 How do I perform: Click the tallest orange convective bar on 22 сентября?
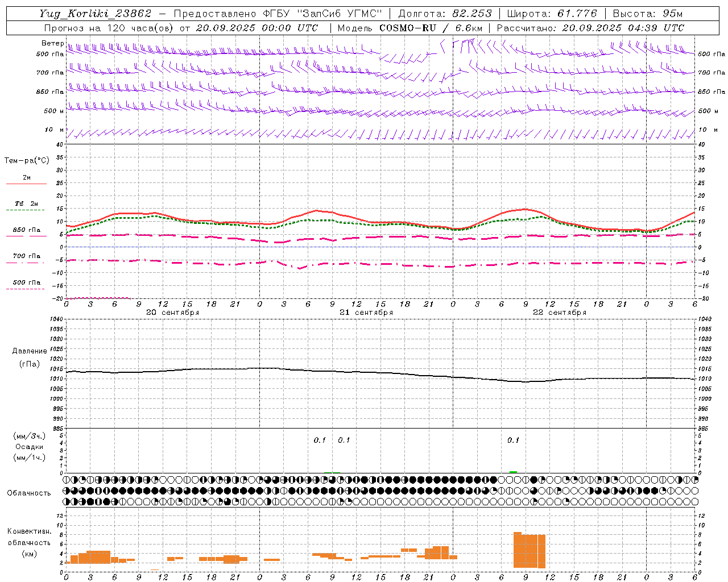coord(518,550)
